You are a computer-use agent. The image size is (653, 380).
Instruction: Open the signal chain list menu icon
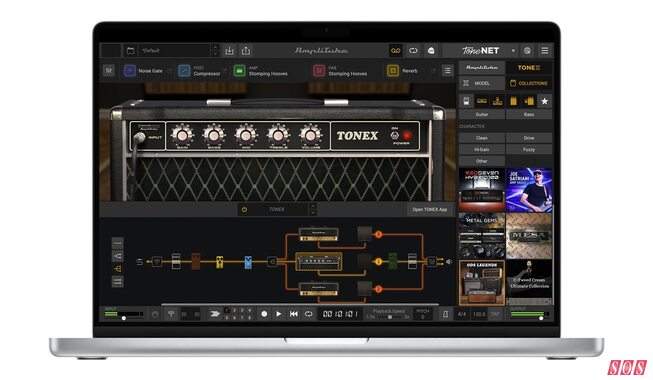coord(447,70)
